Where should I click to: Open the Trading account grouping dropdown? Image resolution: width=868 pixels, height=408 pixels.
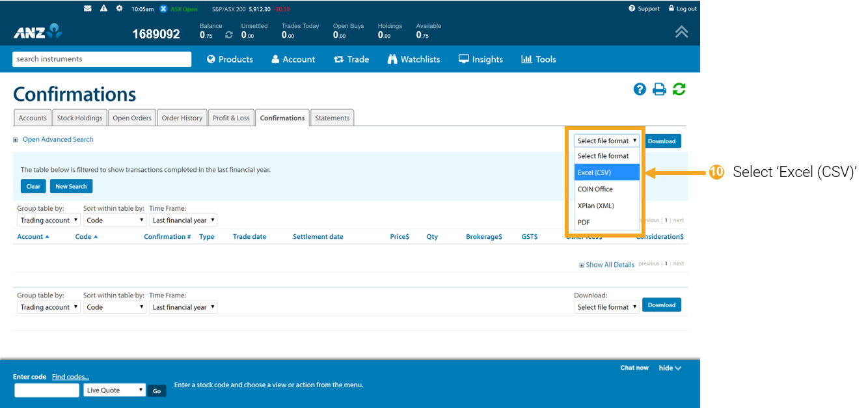coord(48,220)
